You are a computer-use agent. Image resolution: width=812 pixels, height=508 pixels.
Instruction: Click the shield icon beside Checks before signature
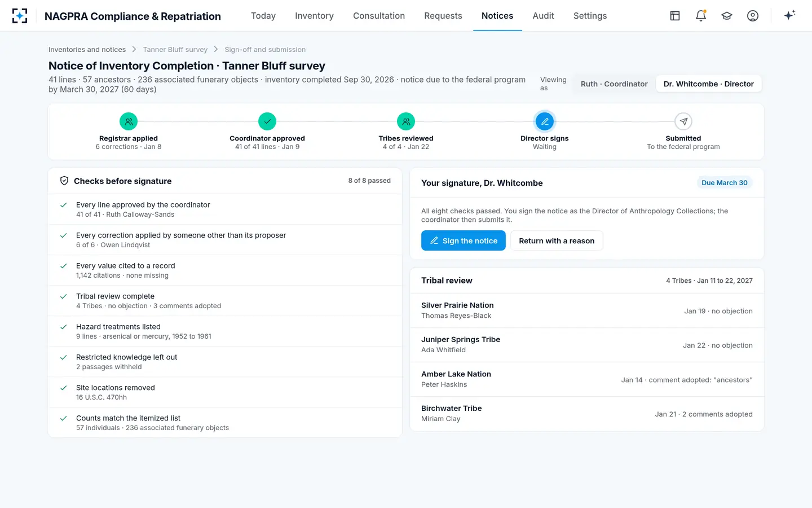[x=64, y=181]
